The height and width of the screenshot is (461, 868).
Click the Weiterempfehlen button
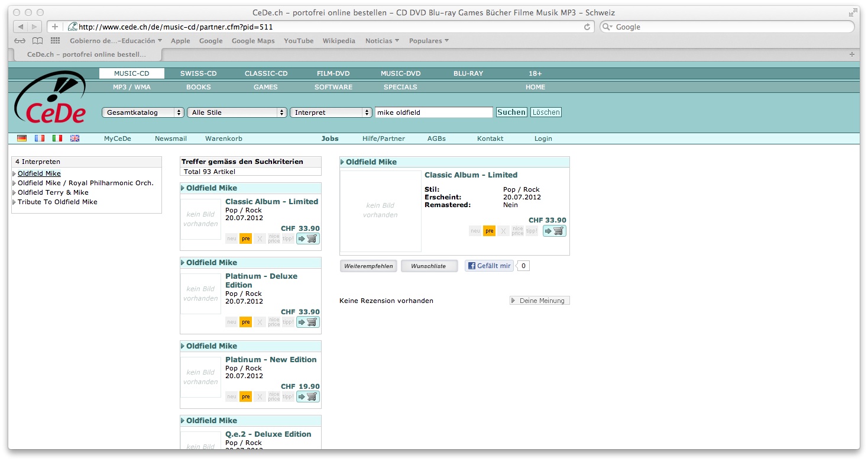(368, 266)
